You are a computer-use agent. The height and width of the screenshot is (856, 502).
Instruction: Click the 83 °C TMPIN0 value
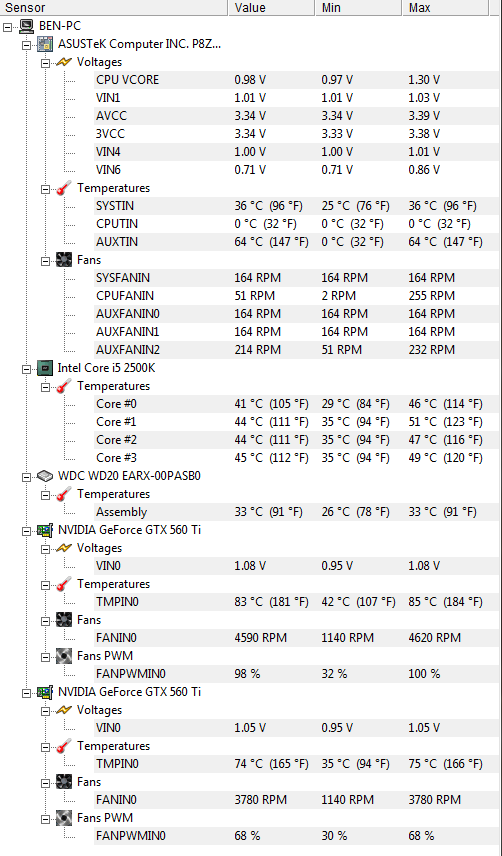tap(271, 602)
